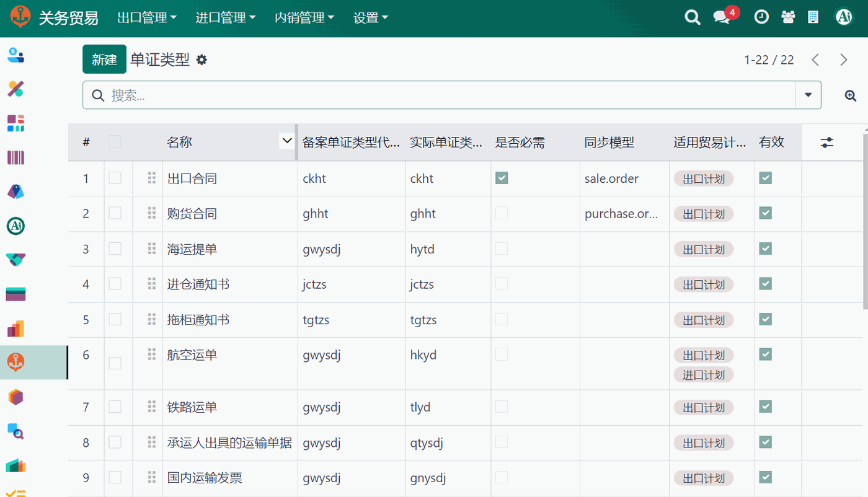Click the 关务贸易 app title

68,18
